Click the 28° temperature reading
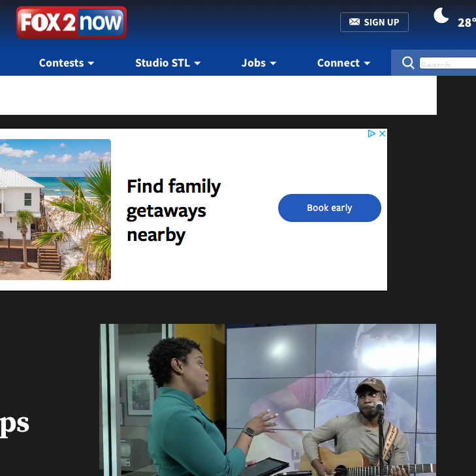The height and width of the screenshot is (476, 476). [x=467, y=23]
